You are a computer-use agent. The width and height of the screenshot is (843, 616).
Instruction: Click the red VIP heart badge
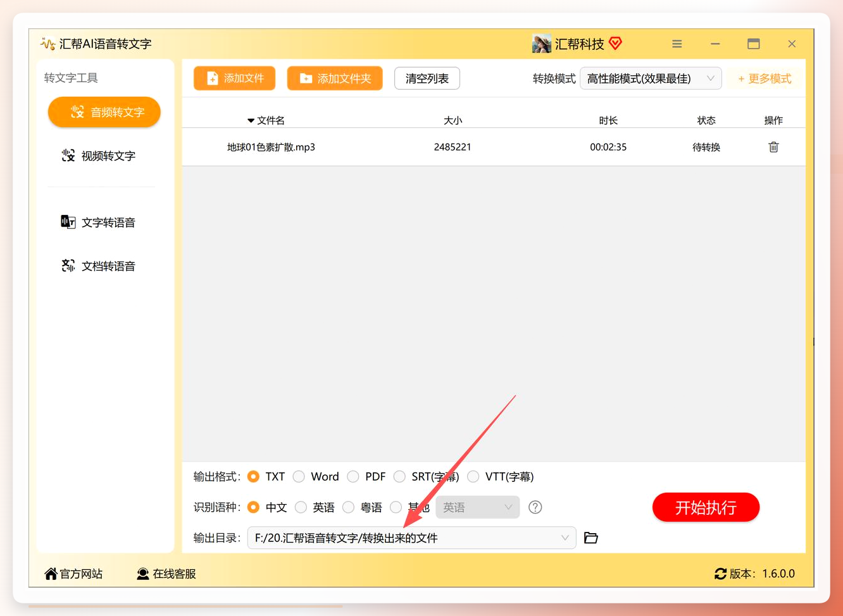pos(615,44)
